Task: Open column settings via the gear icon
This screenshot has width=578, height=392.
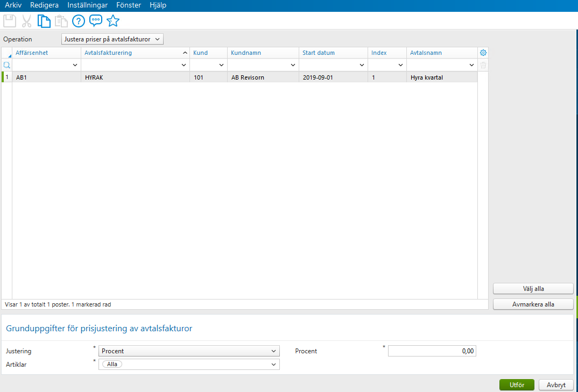Action: pyautogui.click(x=483, y=53)
